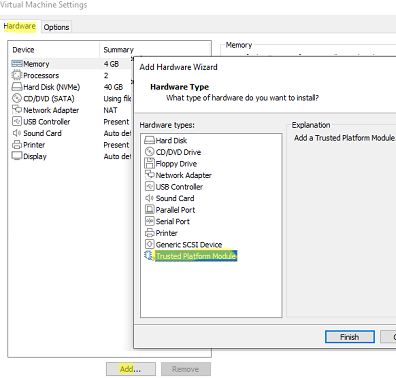
Task: Select the Hard Disk (NVMe) row text
Action: click(x=52, y=87)
